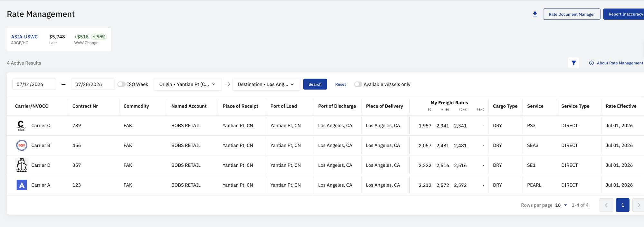Click the 40HC rate column sub-header
The width and height of the screenshot is (644, 227).
click(x=463, y=110)
